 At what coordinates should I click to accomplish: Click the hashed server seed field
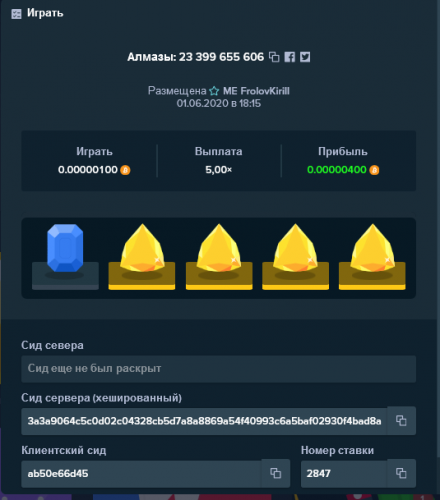(x=204, y=421)
